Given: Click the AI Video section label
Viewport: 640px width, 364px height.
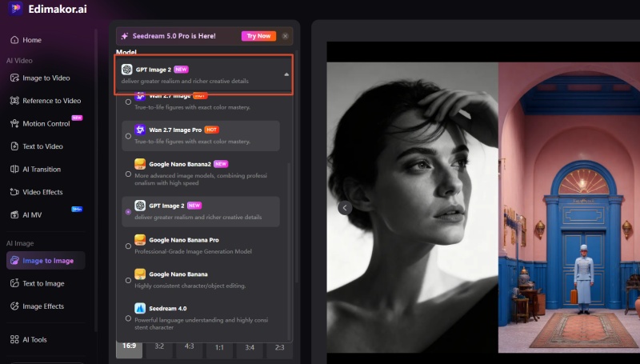Looking at the screenshot, I should [19, 60].
